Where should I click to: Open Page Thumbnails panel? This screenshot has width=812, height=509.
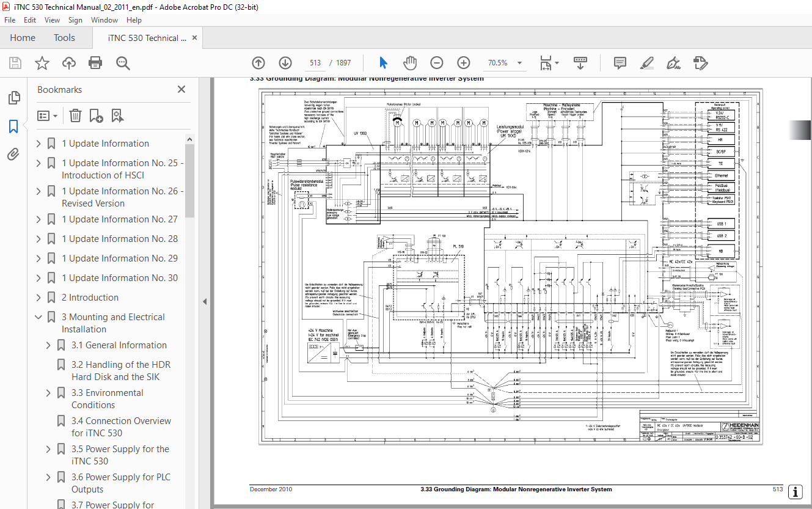[13, 98]
